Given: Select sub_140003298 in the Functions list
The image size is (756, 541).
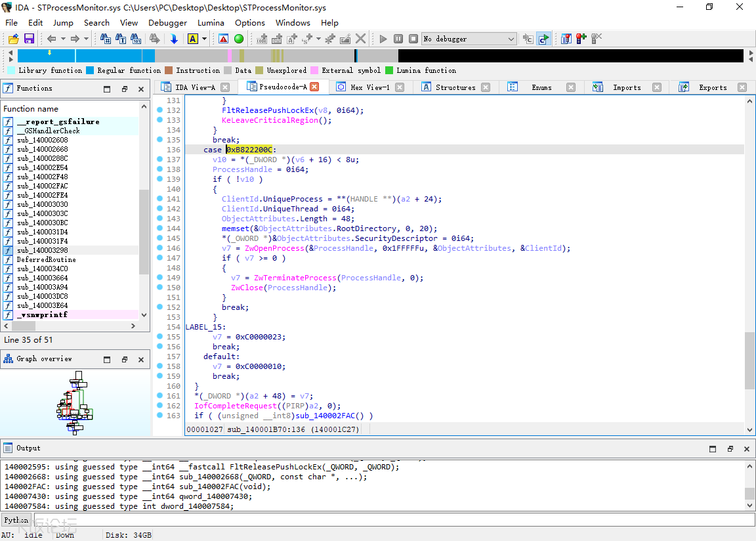Looking at the screenshot, I should point(42,250).
